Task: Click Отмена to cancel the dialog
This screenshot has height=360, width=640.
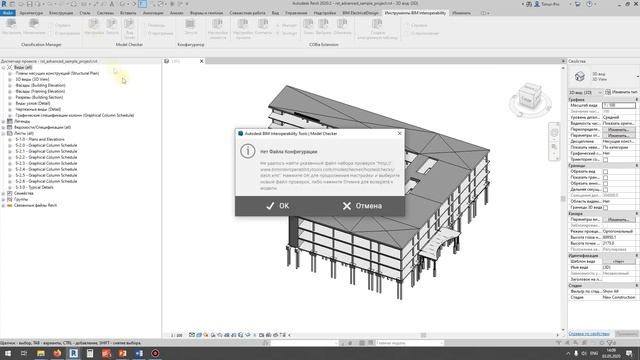Action: pyautogui.click(x=362, y=206)
